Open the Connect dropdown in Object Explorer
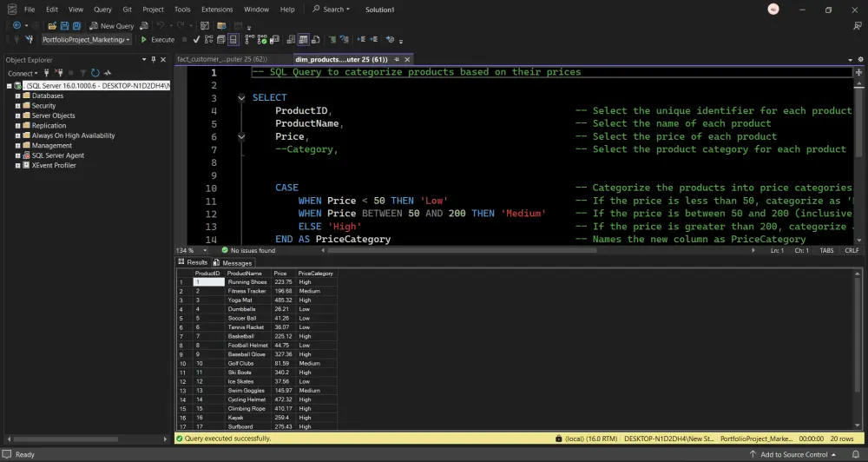Screen dimensions: 868x462 point(23,73)
